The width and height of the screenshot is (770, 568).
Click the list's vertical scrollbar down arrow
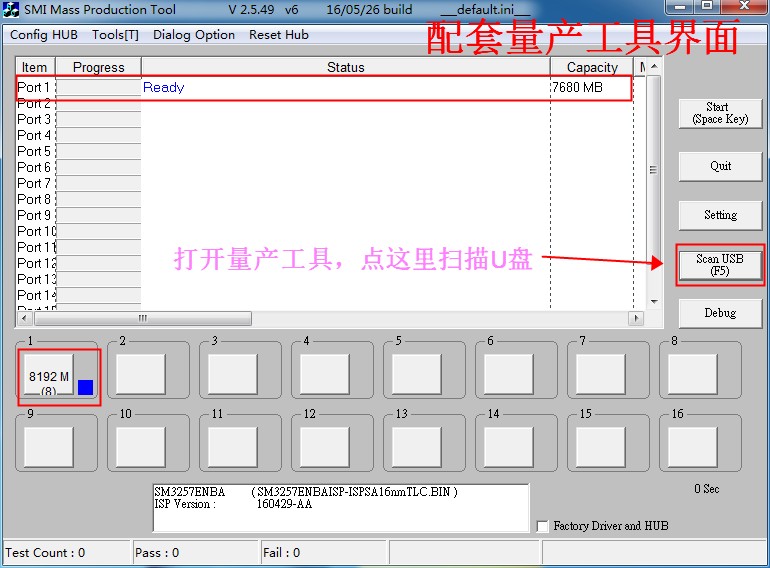pyautogui.click(x=654, y=302)
